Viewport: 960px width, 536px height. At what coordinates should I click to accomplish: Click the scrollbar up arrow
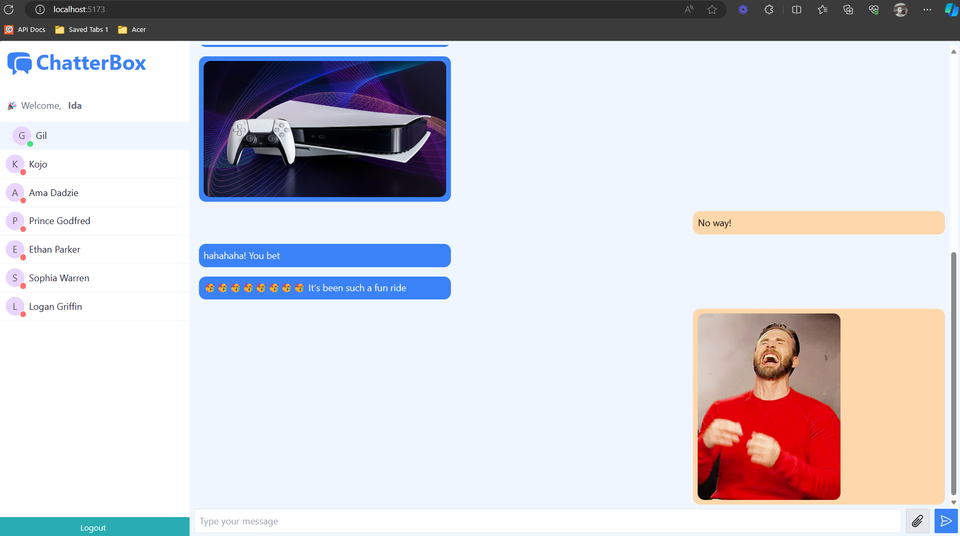tap(953, 51)
